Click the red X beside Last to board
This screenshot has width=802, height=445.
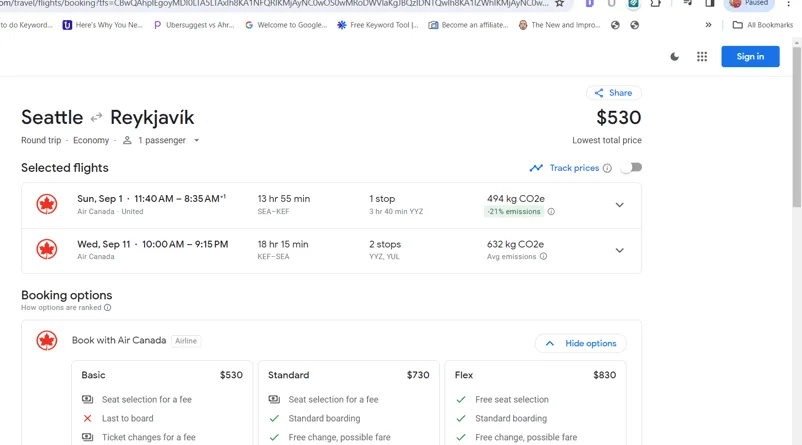tap(87, 418)
